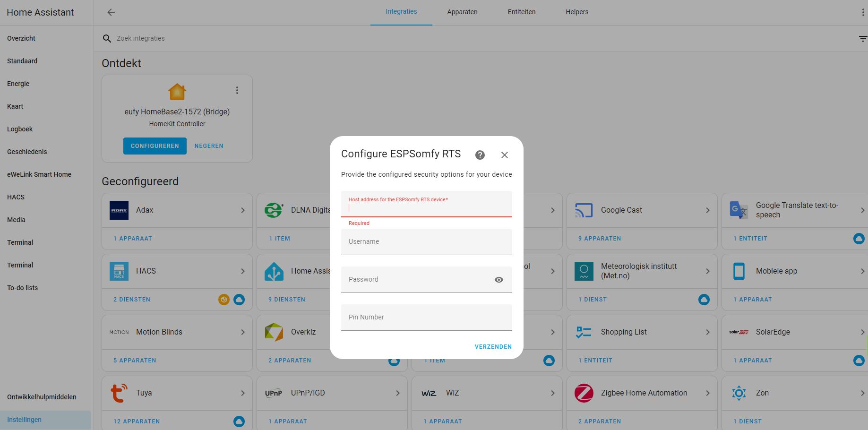Image resolution: width=868 pixels, height=430 pixels.
Task: Click the CONFIGUREREN button
Action: click(x=155, y=146)
